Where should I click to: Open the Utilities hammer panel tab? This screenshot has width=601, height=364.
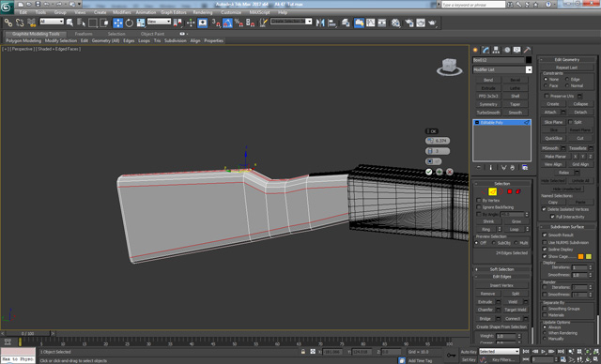pos(528,50)
